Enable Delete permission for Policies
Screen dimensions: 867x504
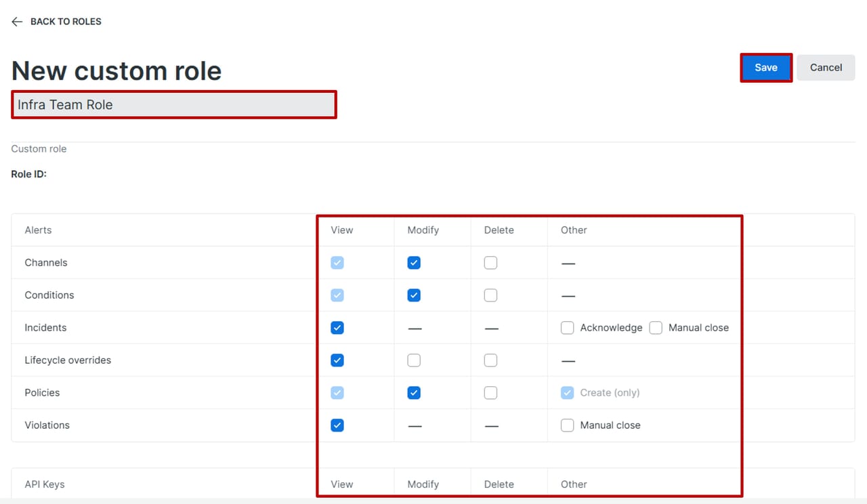point(490,393)
